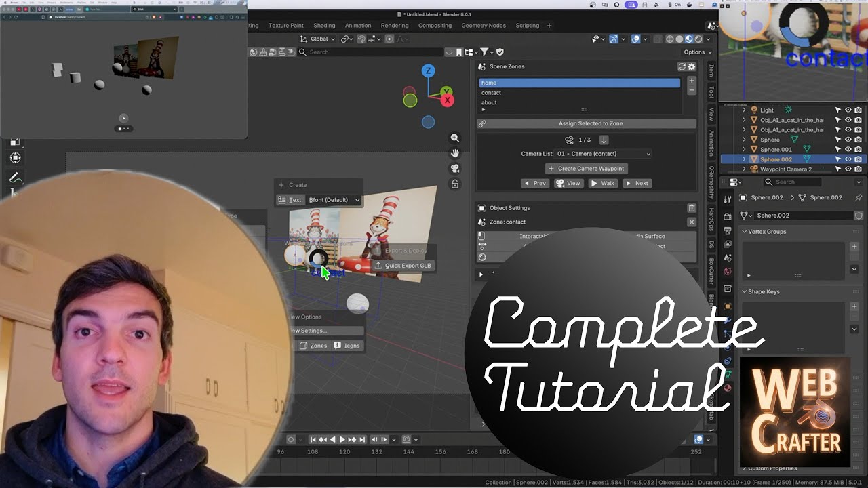This screenshot has height=488, width=868.
Task: Click the Walk button
Action: 603,183
